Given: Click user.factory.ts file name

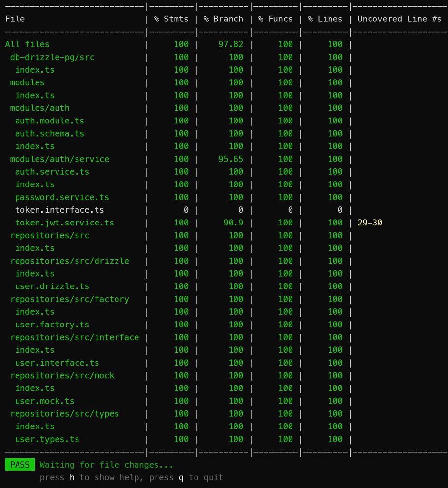Looking at the screenshot, I should [52, 325].
